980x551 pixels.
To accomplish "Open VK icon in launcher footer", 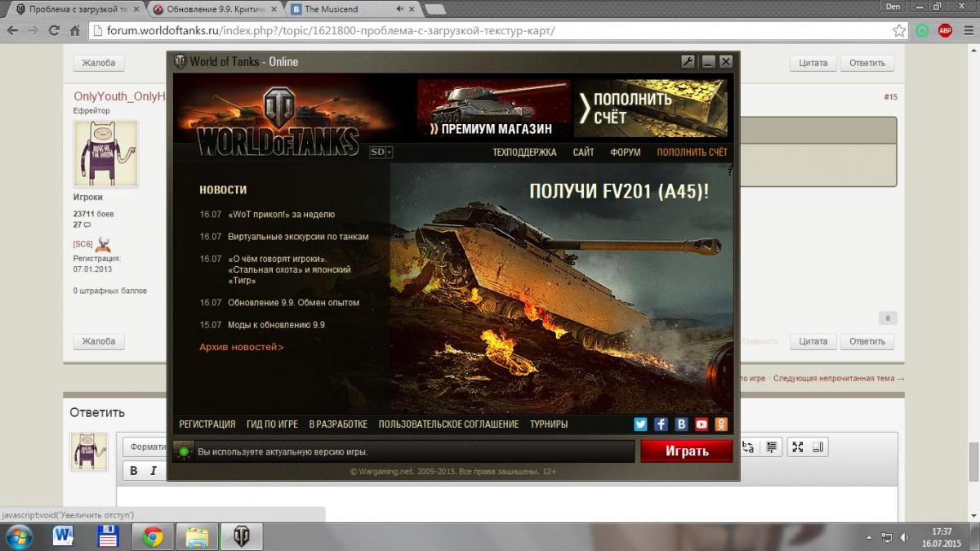I will (681, 424).
